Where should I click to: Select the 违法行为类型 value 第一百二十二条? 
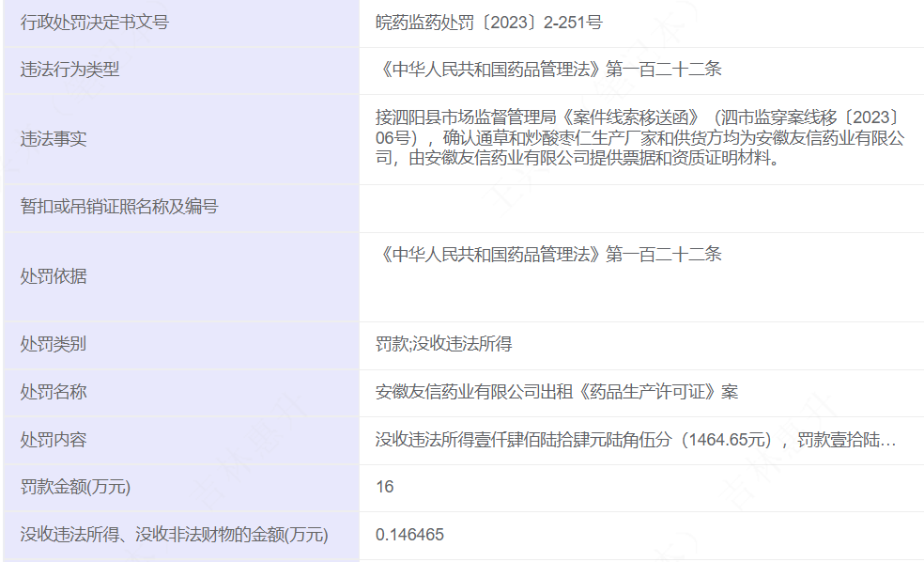(547, 70)
